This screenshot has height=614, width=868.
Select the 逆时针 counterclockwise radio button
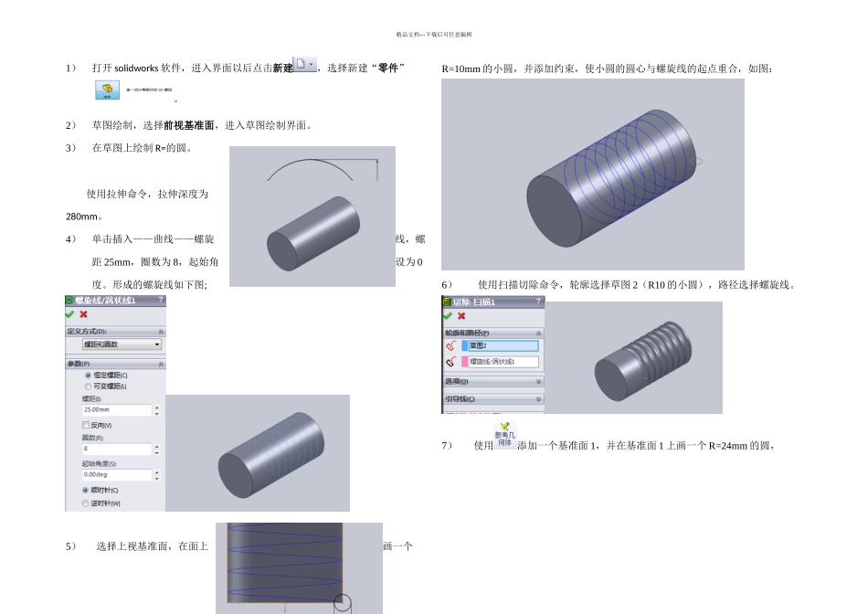point(85,503)
